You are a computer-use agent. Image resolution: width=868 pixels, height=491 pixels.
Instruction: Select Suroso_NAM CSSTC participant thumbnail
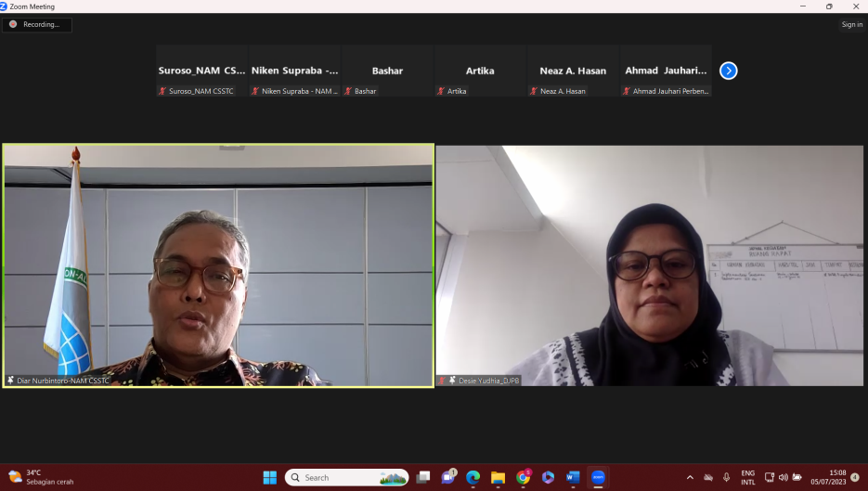pyautogui.click(x=201, y=71)
